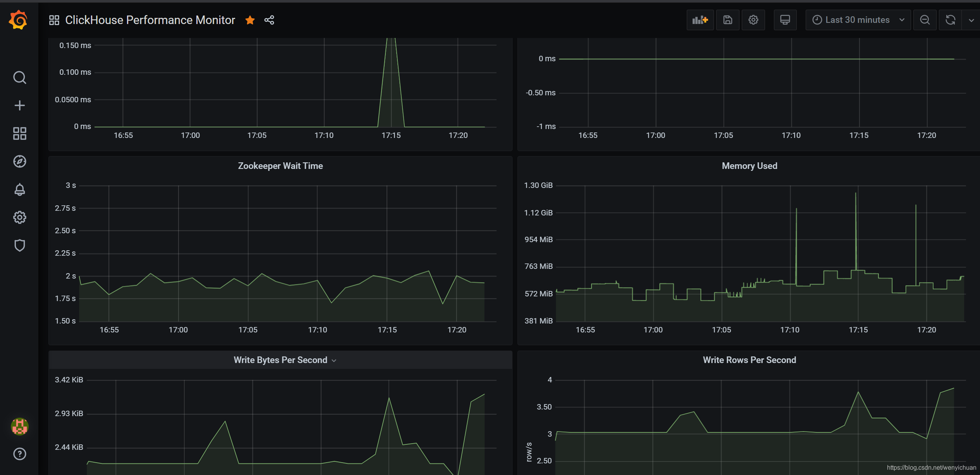Open the Explore compass icon
980x475 pixels.
tap(19, 162)
